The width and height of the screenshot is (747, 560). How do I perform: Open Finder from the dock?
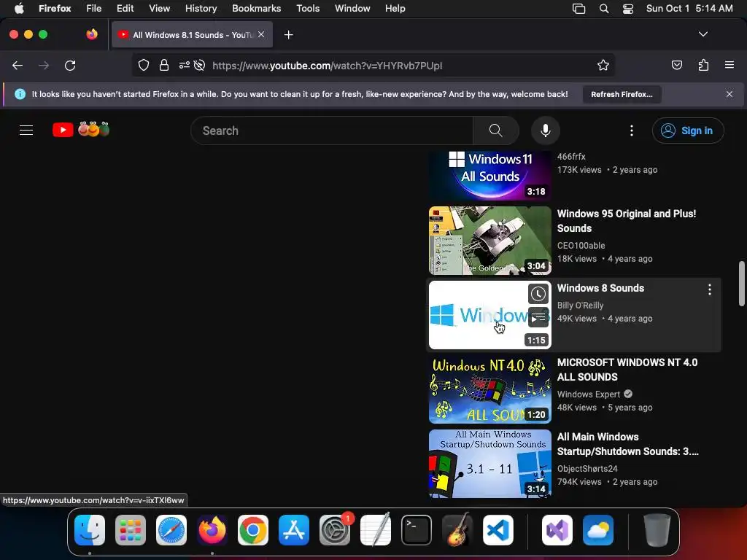(90, 530)
